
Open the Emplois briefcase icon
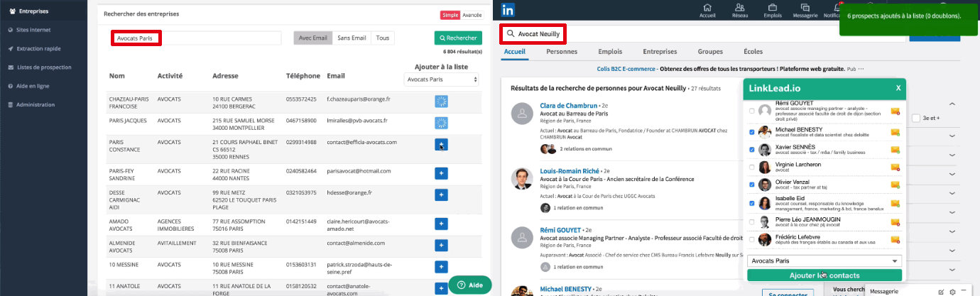772,7
